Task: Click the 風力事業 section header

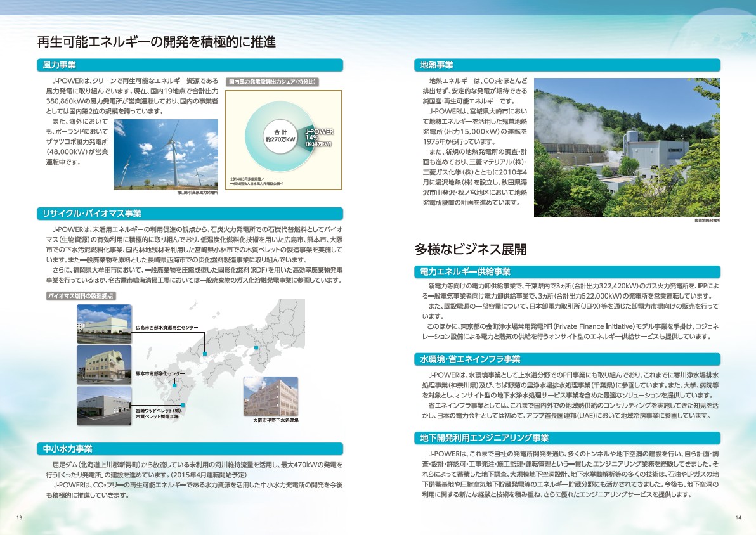Action: tap(190, 65)
